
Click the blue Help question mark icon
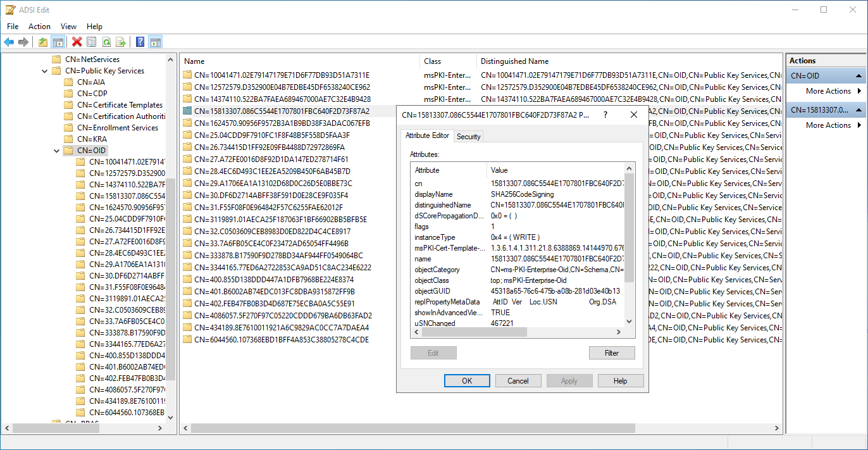[140, 42]
